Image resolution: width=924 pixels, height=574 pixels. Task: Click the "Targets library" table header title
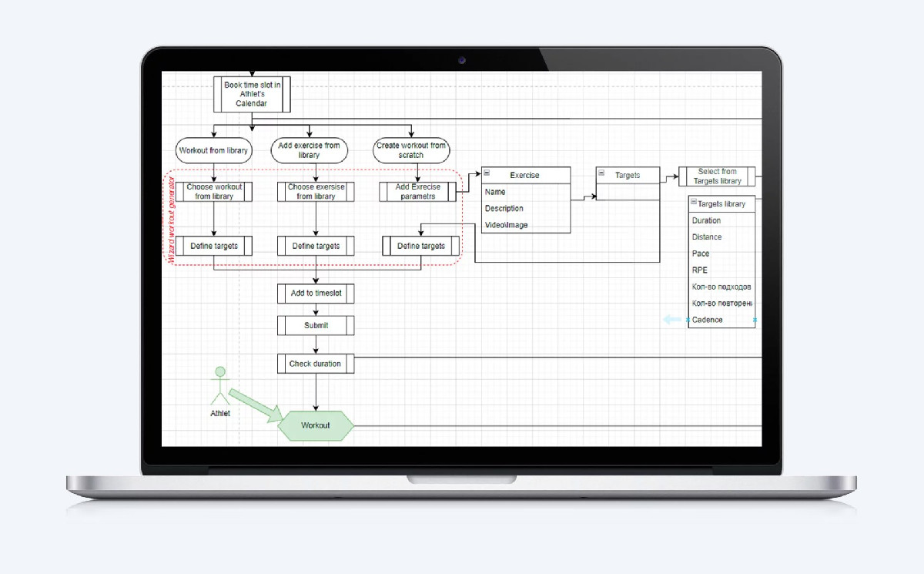[721, 204]
